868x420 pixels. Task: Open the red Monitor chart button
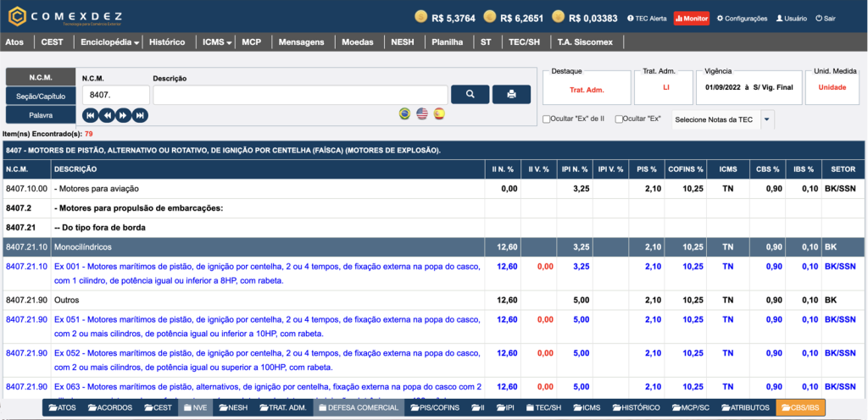coord(691,18)
